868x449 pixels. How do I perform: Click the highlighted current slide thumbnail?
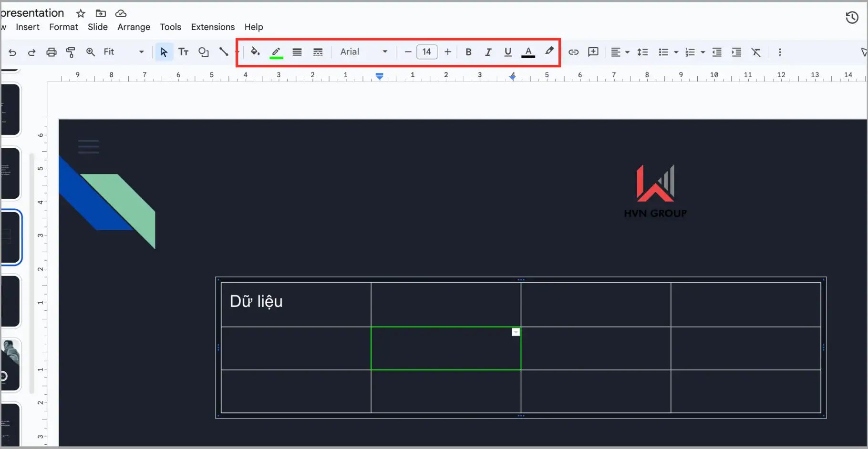pos(11,237)
